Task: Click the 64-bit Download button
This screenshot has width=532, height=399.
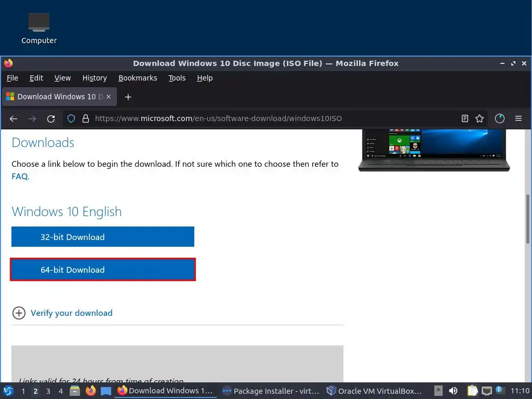Action: tap(103, 270)
